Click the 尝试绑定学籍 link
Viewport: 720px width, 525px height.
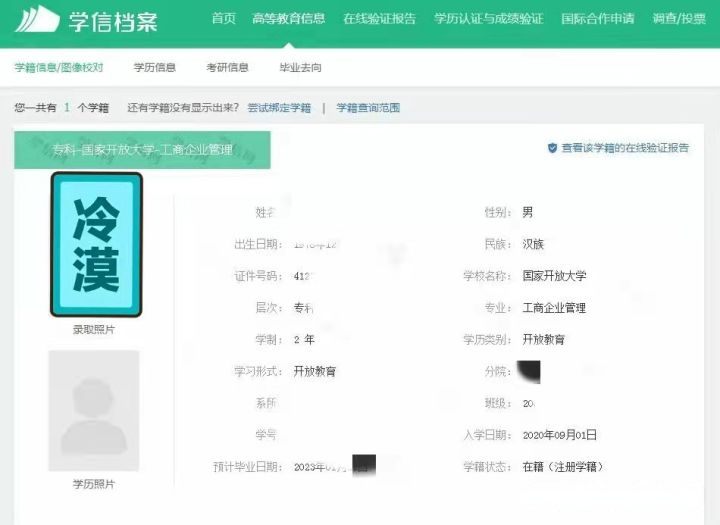pyautogui.click(x=279, y=108)
